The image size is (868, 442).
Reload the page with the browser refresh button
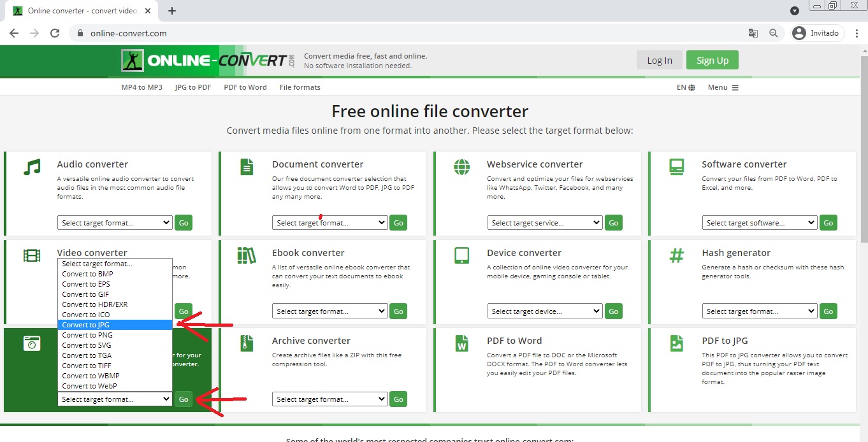pos(55,33)
